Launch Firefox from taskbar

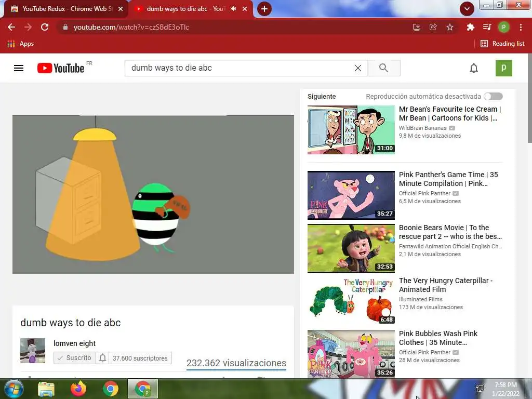click(78, 389)
